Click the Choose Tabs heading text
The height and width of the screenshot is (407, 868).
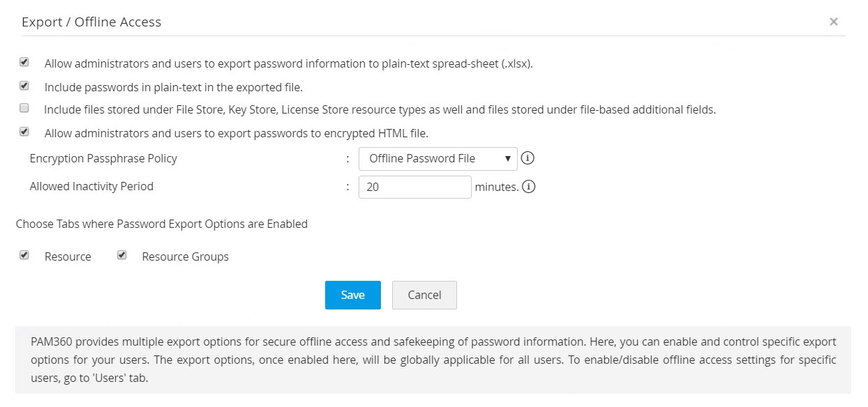162,224
